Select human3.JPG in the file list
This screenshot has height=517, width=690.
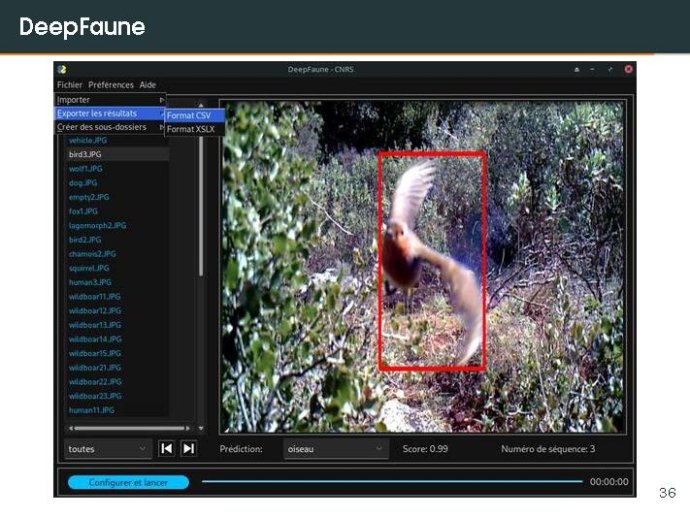90,282
